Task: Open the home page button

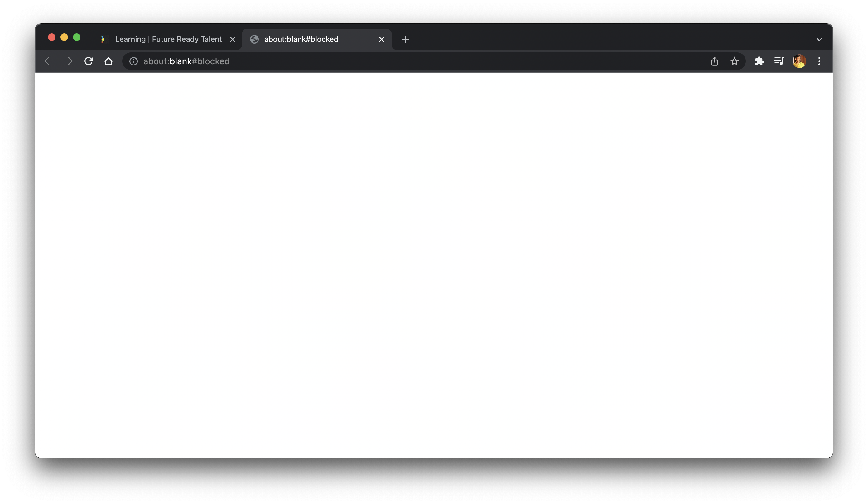Action: point(109,61)
